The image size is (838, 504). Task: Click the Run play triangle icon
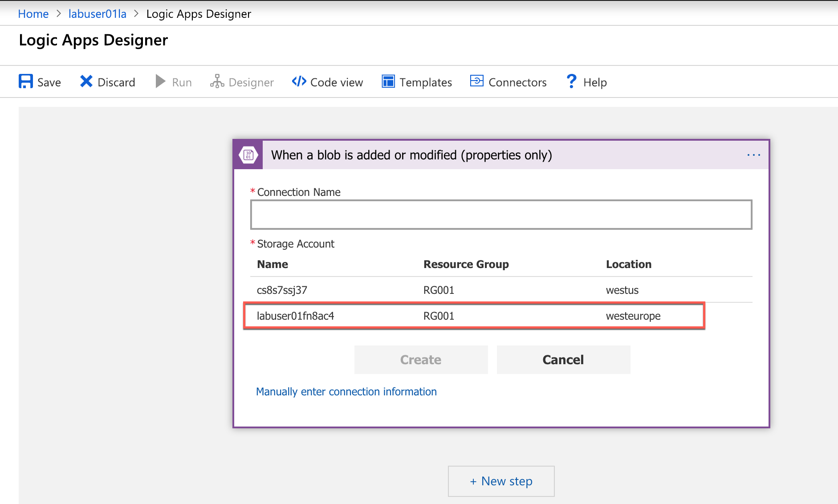pos(160,81)
